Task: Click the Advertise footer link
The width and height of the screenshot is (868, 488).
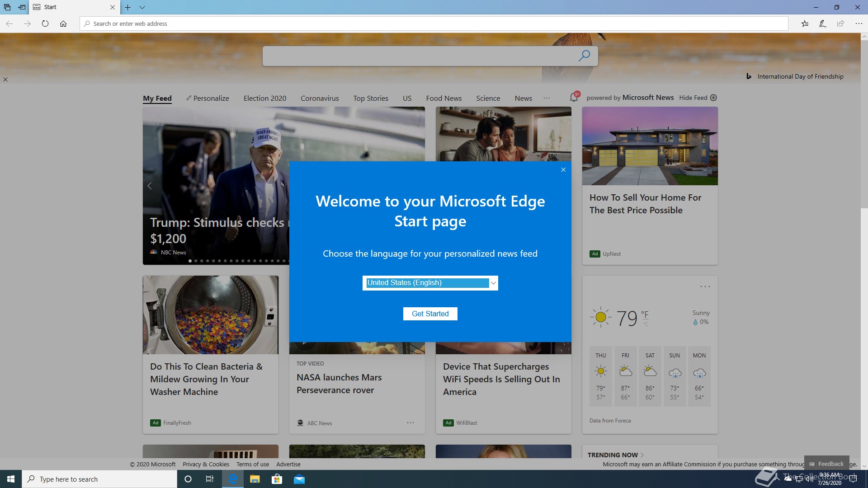Action: pos(288,464)
